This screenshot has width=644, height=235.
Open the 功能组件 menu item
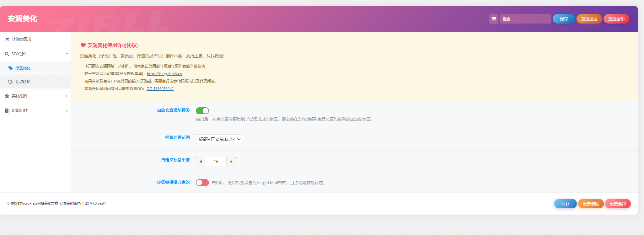point(35,110)
